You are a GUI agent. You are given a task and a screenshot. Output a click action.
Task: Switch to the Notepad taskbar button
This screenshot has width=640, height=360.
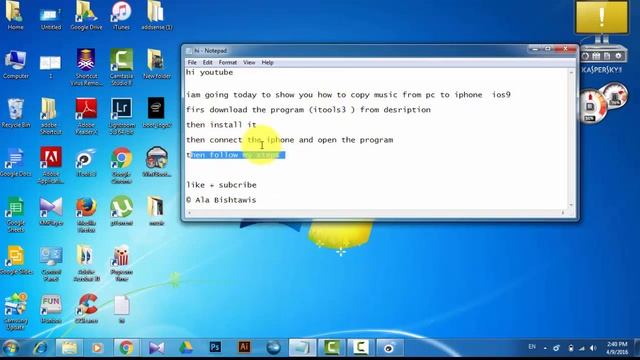302,348
